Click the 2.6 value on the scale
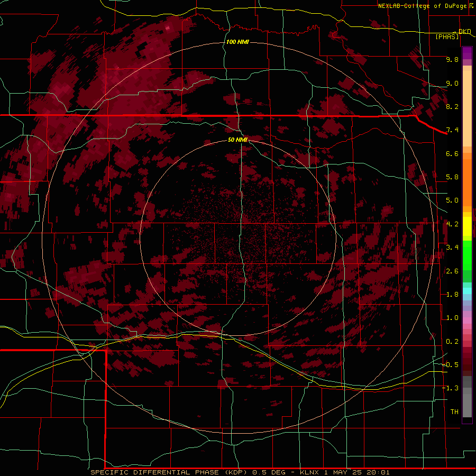Image resolution: width=476 pixels, height=476 pixels. (x=452, y=271)
